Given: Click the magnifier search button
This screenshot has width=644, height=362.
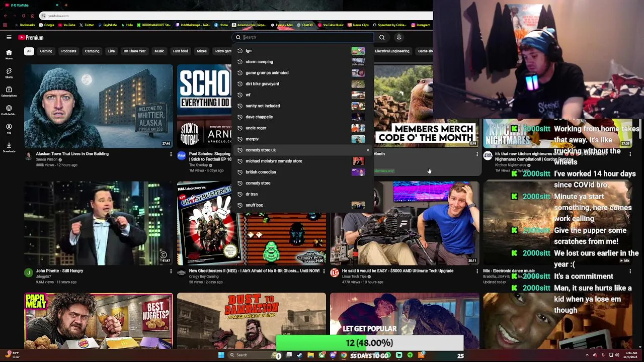Looking at the screenshot, I should [382, 37].
